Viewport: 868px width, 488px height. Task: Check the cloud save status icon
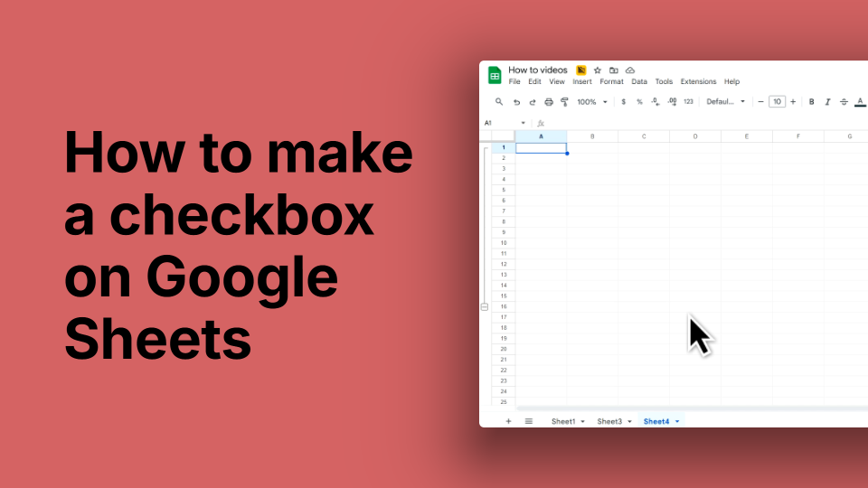[x=630, y=70]
